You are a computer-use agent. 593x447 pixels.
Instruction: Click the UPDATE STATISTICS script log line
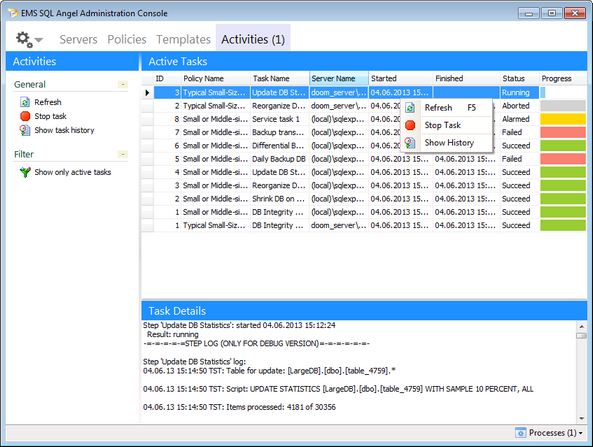(338, 389)
